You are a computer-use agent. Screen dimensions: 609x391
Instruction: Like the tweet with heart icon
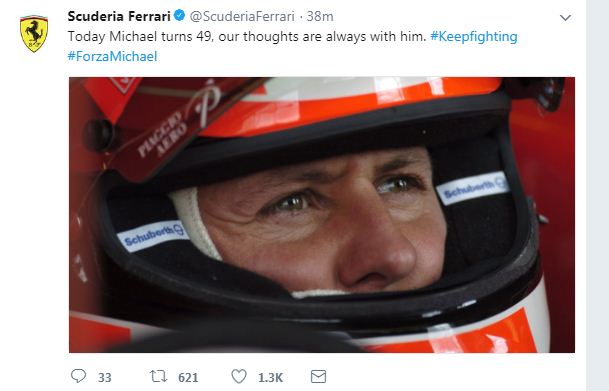point(239,376)
